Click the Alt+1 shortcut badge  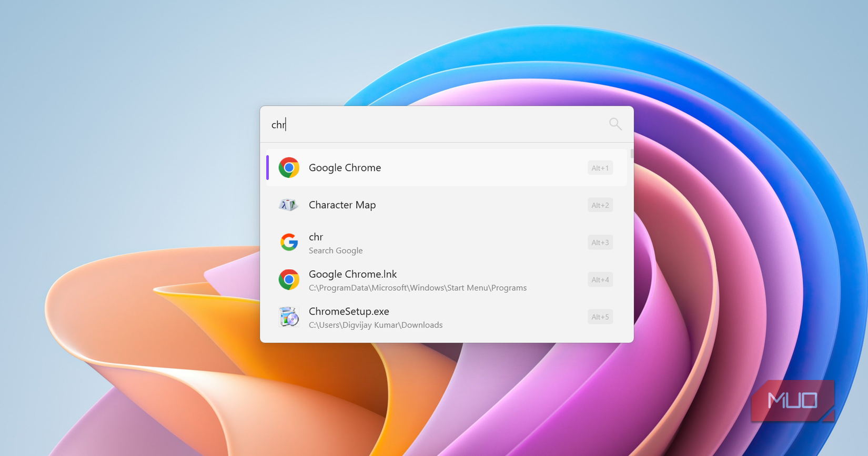pos(600,168)
